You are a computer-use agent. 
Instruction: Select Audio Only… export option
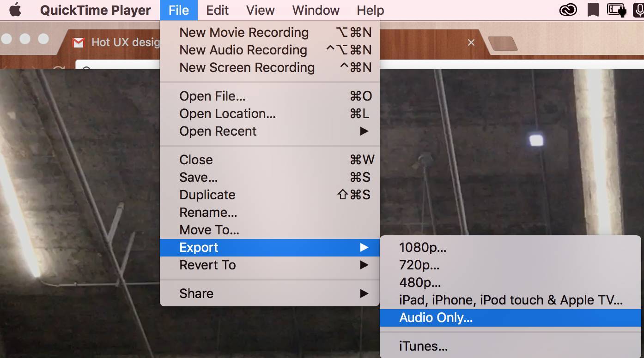[510, 317]
